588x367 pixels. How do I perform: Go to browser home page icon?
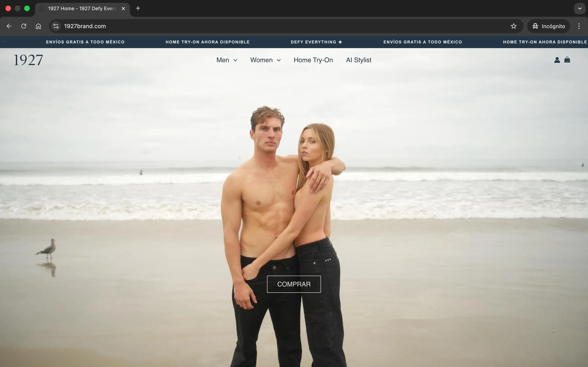pos(38,26)
